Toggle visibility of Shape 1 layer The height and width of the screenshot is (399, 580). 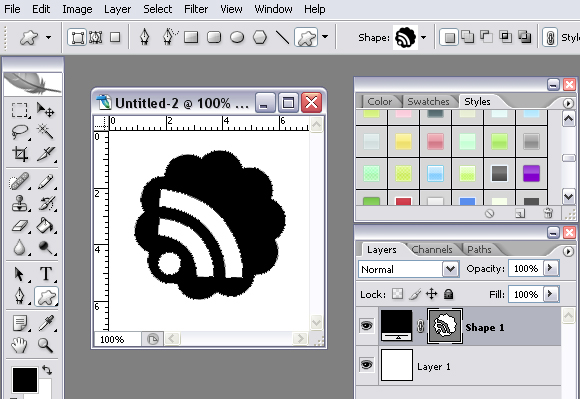(367, 326)
